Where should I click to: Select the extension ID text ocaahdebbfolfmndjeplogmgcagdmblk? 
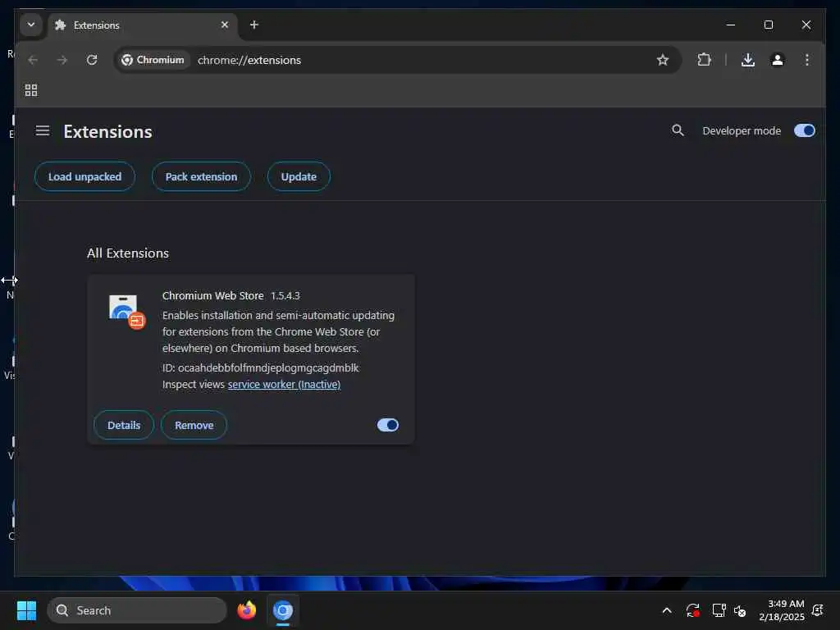pyautogui.click(x=268, y=367)
